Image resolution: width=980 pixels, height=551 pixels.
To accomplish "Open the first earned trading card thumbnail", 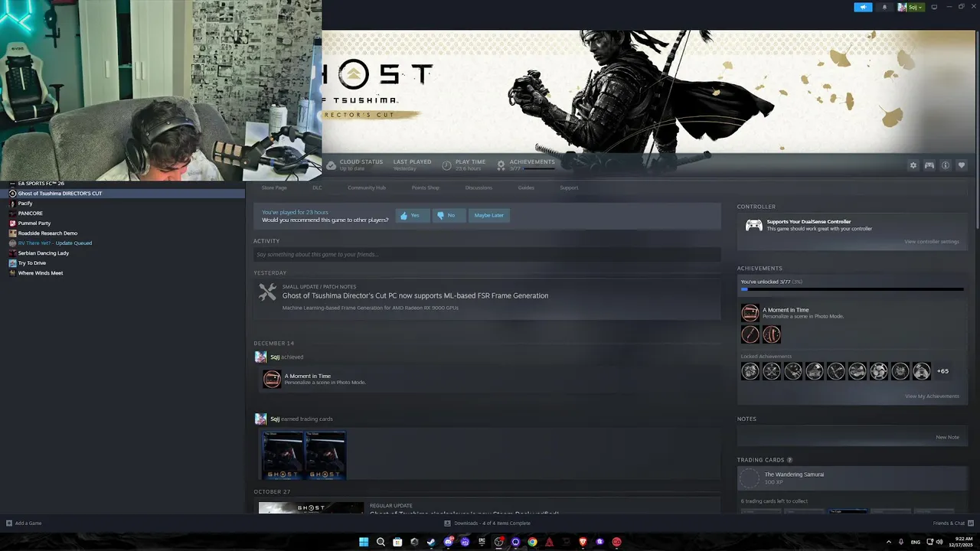I will 283,455.
